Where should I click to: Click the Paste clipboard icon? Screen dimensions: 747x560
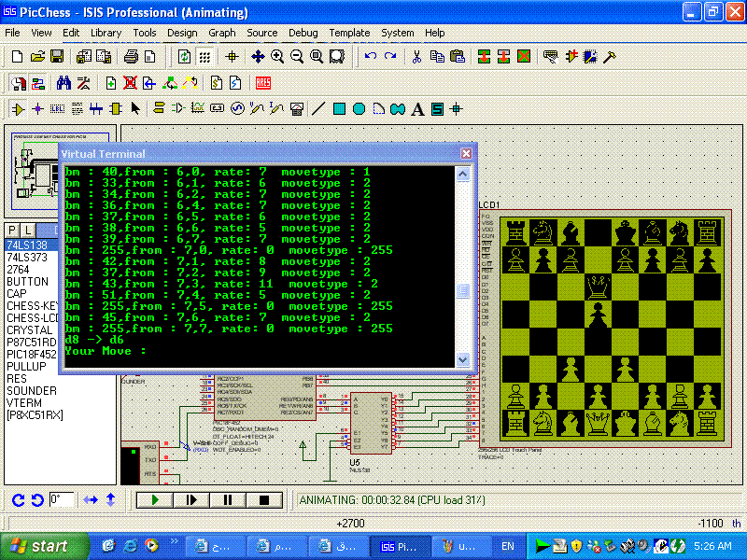(x=457, y=57)
